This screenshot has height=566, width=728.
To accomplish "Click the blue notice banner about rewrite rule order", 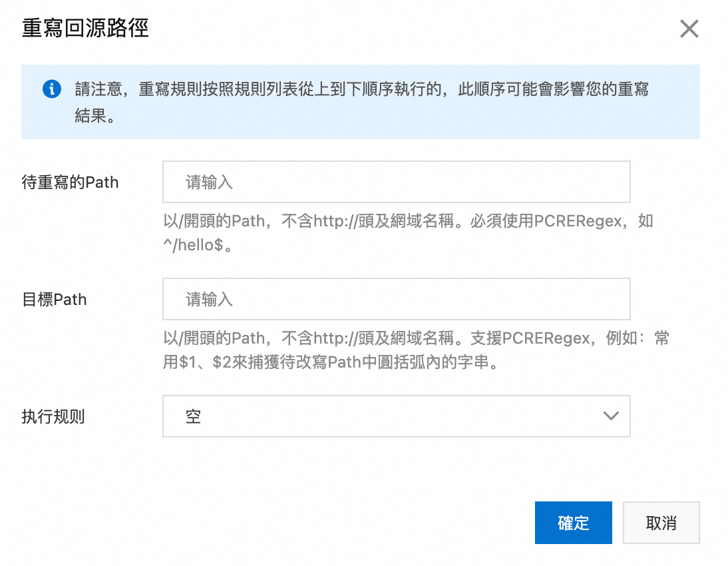I will 363,101.
